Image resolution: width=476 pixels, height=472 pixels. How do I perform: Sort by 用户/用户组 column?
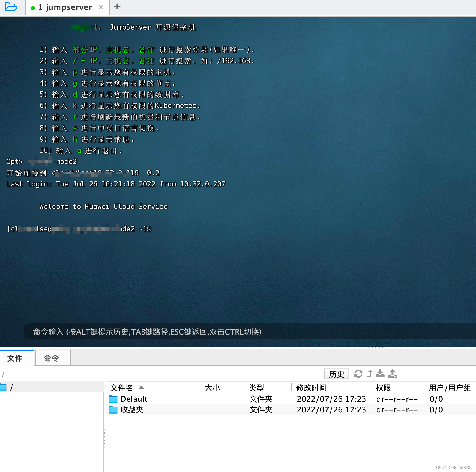point(450,388)
